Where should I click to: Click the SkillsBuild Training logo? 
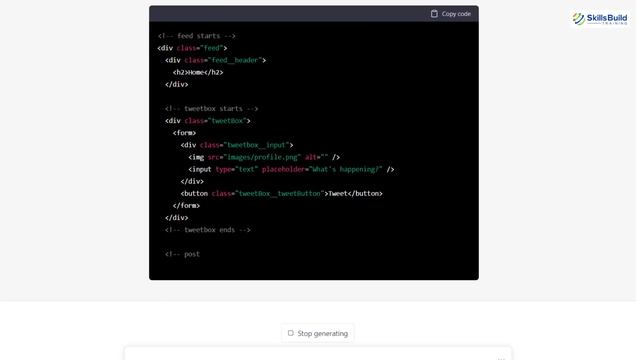(x=600, y=19)
